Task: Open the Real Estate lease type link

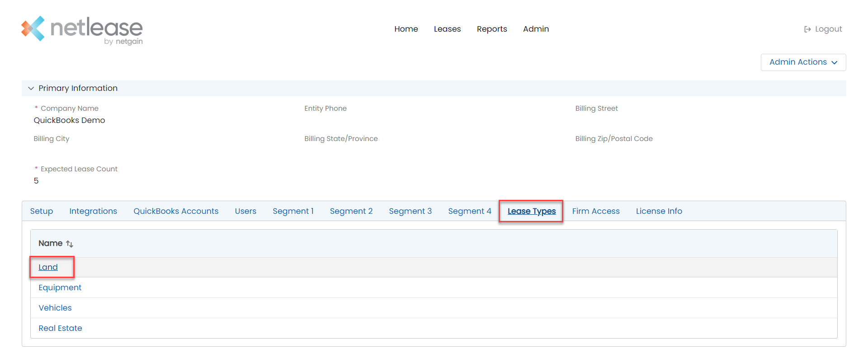Action: tap(60, 328)
